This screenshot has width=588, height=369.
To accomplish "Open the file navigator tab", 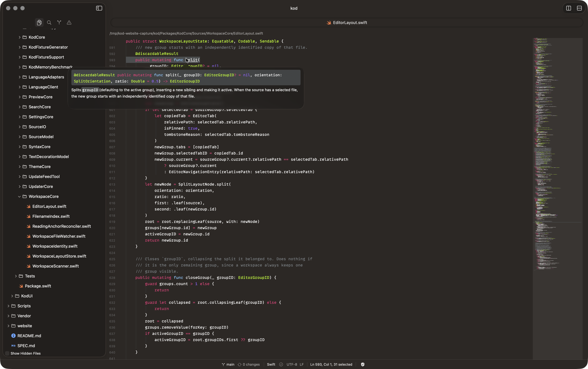I will [x=39, y=22].
